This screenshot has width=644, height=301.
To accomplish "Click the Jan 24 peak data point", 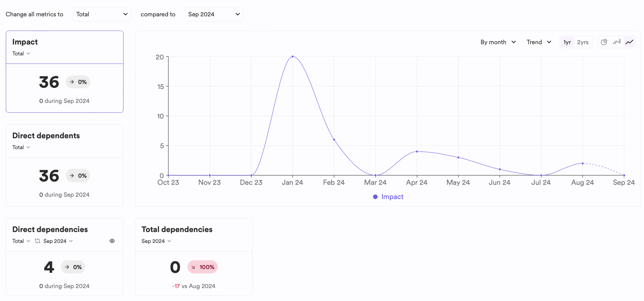I will click(x=293, y=56).
